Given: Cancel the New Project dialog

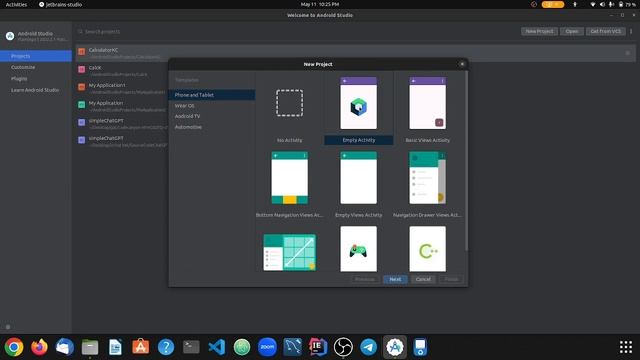Looking at the screenshot, I should (423, 279).
